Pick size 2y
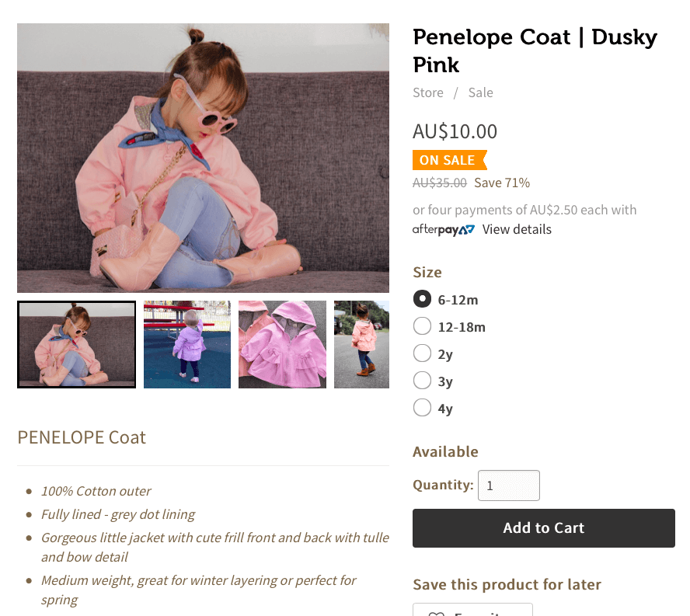The width and height of the screenshot is (690, 616). (x=422, y=353)
